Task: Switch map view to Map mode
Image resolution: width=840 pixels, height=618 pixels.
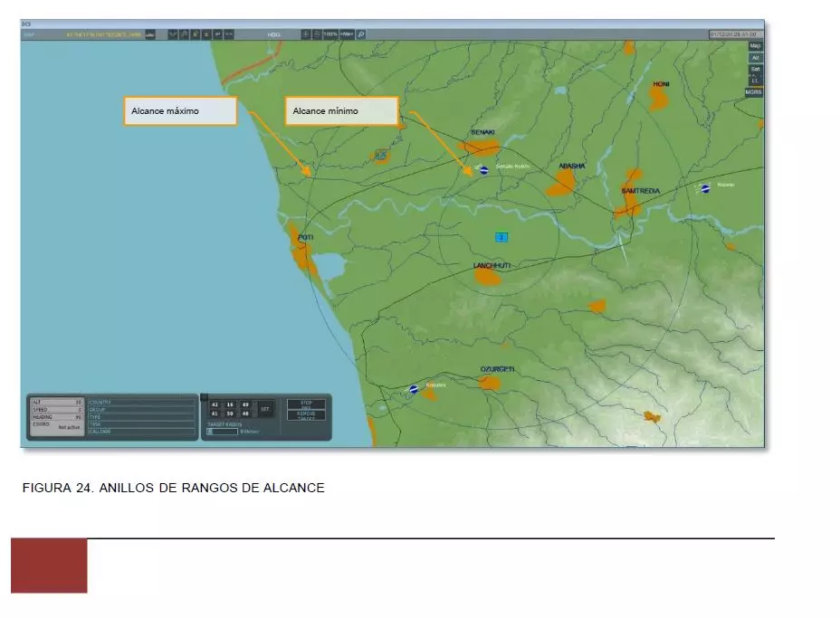Action: [755, 46]
